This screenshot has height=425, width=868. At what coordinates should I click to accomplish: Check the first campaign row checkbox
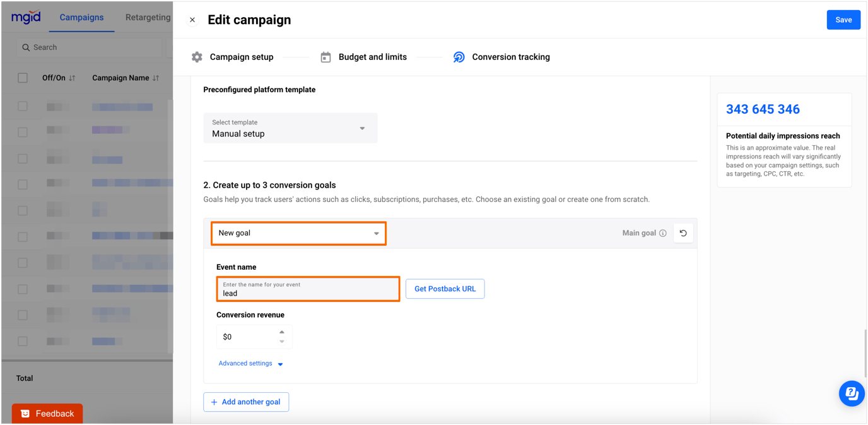click(23, 106)
